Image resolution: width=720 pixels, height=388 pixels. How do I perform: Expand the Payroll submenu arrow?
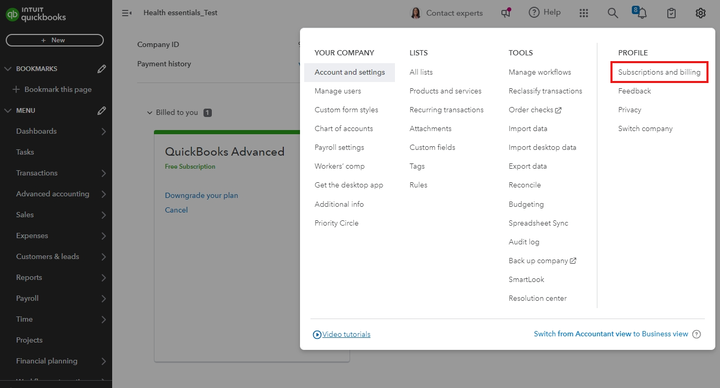tap(103, 298)
